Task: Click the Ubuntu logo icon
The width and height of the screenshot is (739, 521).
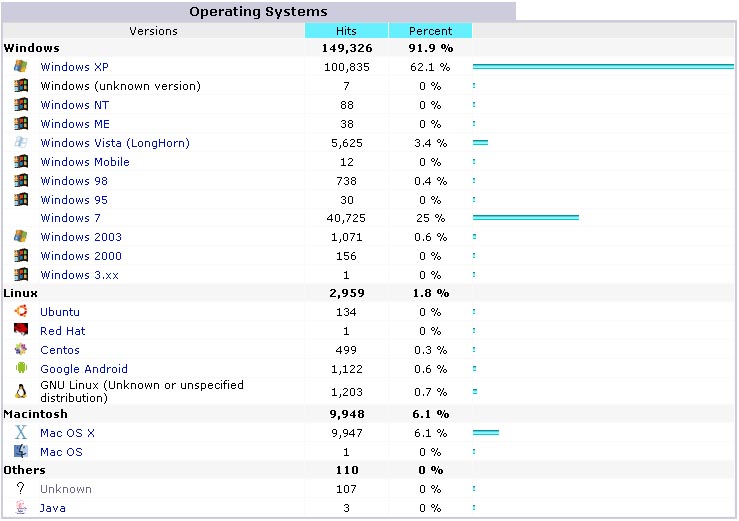Action: [21, 311]
